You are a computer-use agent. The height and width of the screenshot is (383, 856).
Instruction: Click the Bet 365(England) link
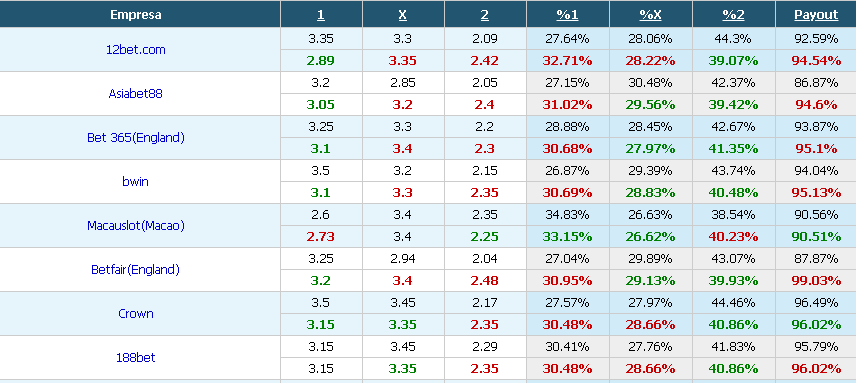point(135,137)
